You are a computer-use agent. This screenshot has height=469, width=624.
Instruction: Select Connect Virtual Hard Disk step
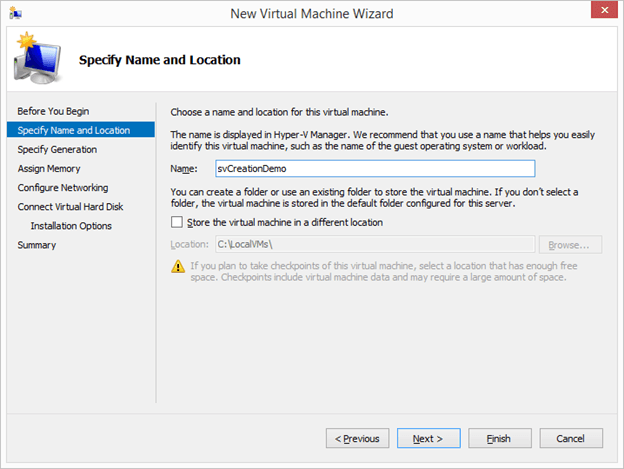[70, 207]
